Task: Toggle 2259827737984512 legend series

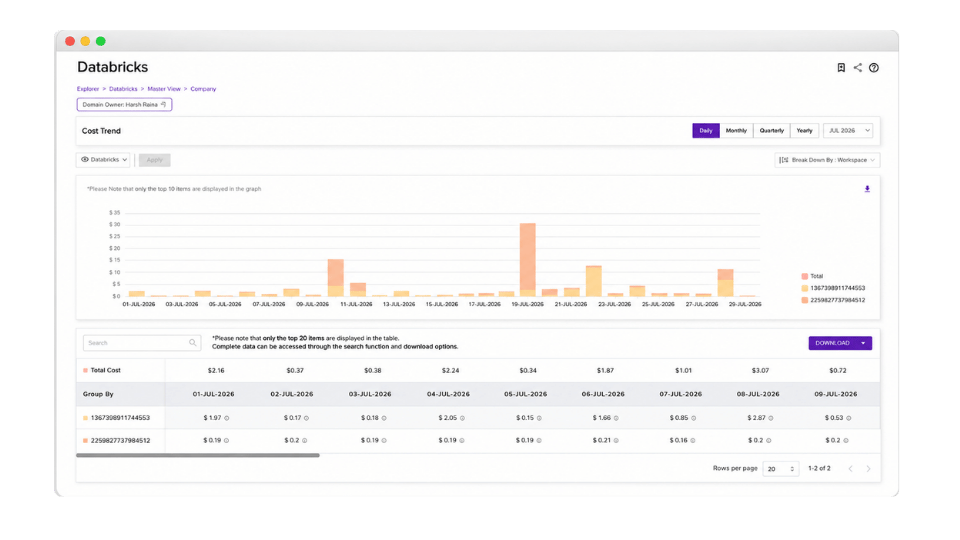Action: click(833, 301)
